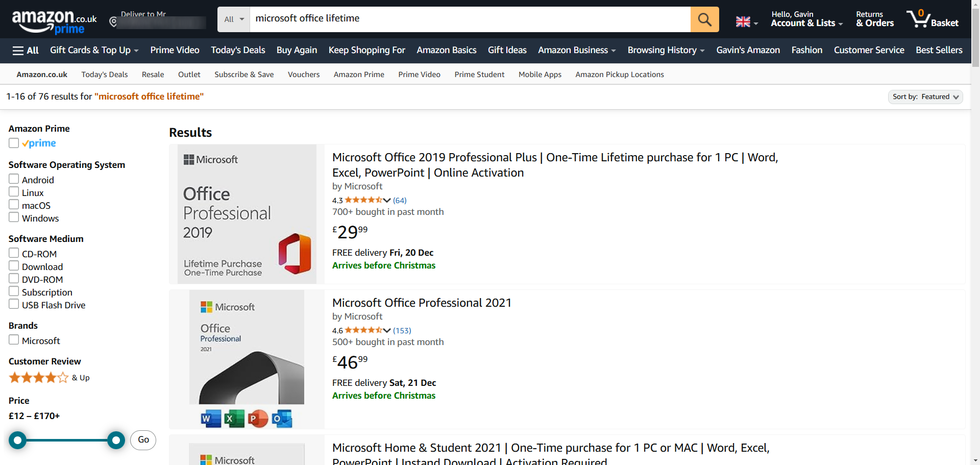Click the Amazon.co.uk Prime logo
980x465 pixels.
click(54, 22)
